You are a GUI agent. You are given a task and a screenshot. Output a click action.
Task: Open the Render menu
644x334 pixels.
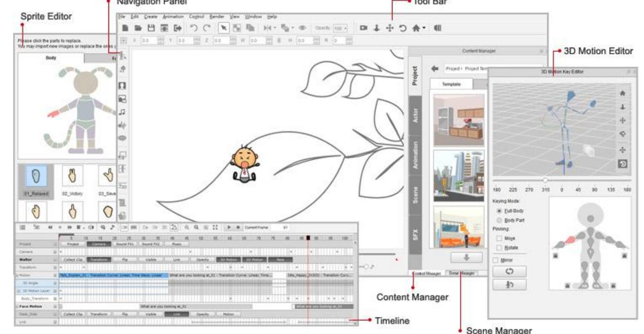pos(217,17)
